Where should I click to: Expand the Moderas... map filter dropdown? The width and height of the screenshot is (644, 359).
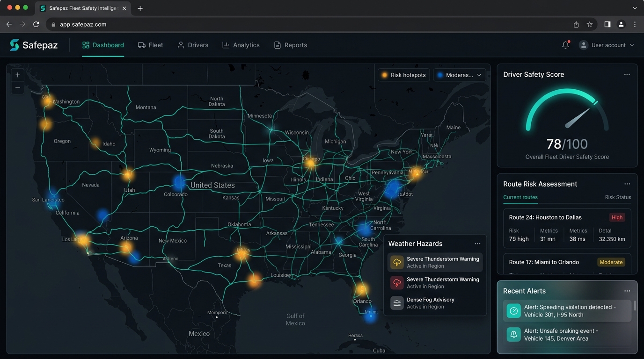tap(460, 75)
